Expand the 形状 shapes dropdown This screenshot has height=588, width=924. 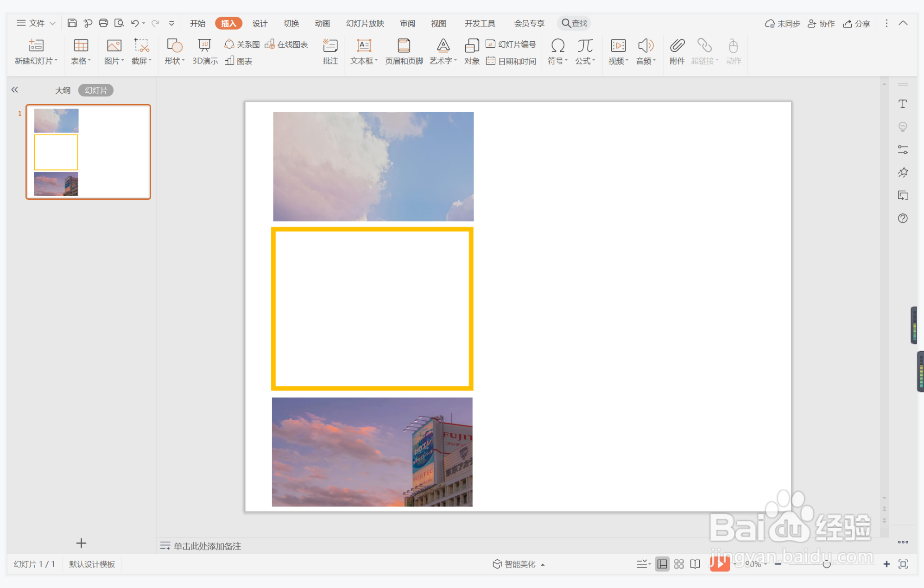click(x=175, y=61)
